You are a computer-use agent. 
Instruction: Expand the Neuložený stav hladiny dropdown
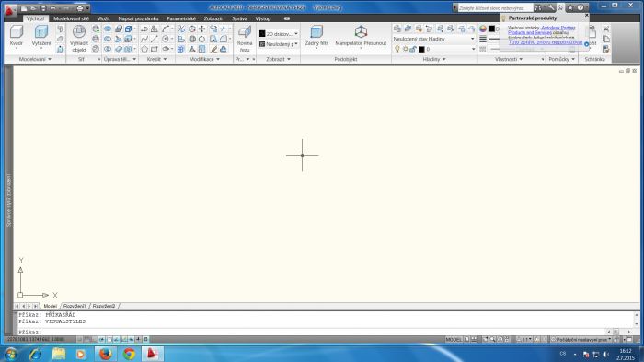(434, 39)
